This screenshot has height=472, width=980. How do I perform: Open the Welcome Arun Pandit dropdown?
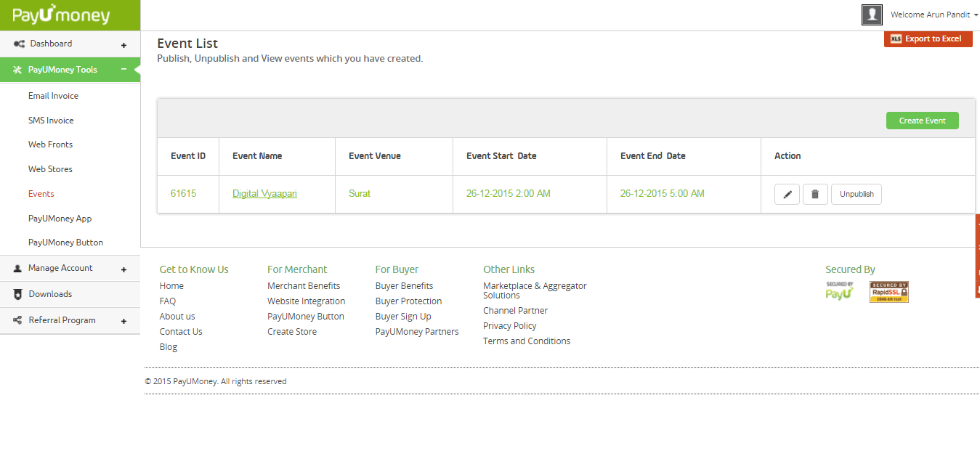(934, 15)
